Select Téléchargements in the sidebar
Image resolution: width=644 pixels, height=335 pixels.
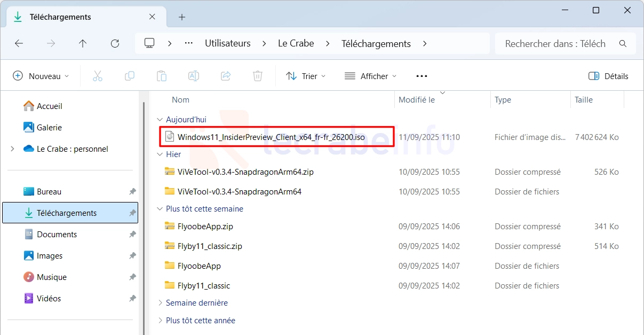(70, 213)
